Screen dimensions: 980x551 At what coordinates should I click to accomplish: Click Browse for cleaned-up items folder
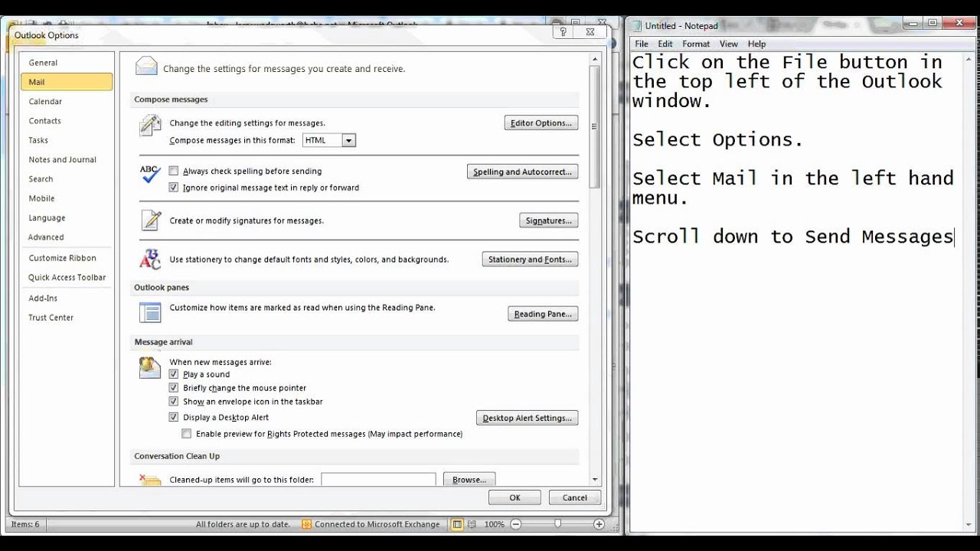469,480
